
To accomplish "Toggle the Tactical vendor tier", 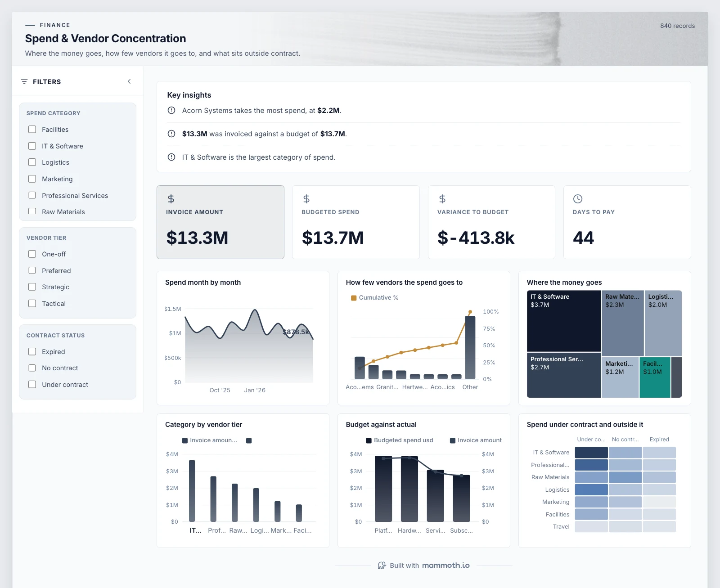I will (x=32, y=304).
